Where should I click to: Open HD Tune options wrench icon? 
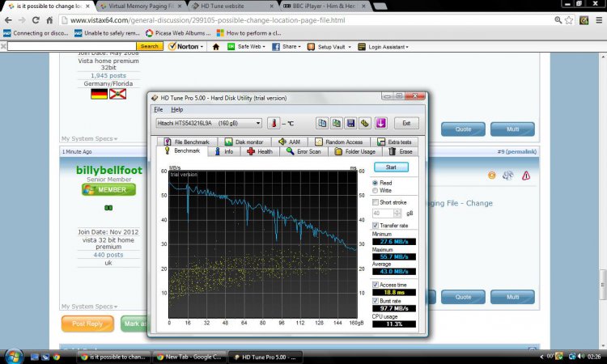pyautogui.click(x=365, y=124)
